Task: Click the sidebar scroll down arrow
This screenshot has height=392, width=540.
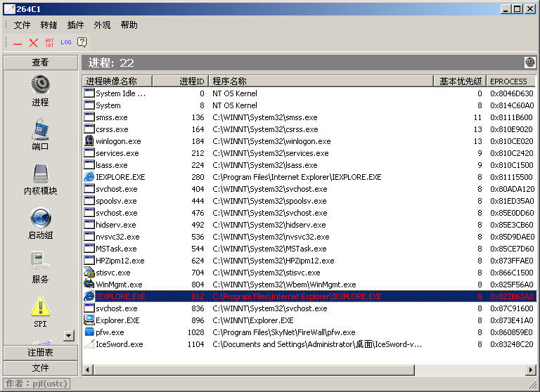Action: pyautogui.click(x=69, y=336)
